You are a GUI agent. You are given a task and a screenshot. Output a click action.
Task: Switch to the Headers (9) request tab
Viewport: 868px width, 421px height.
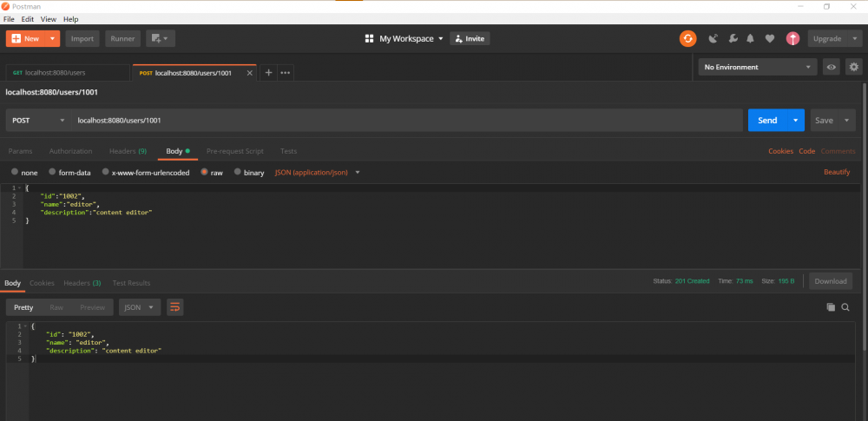128,151
